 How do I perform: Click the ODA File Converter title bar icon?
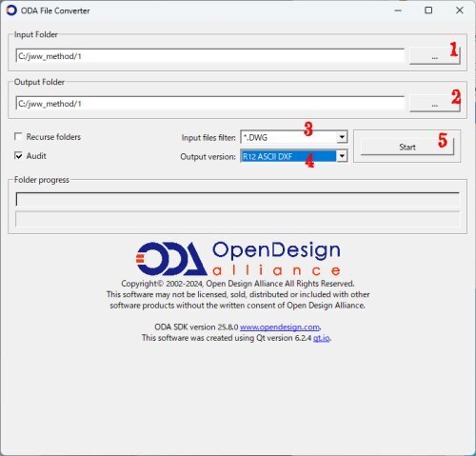point(11,10)
